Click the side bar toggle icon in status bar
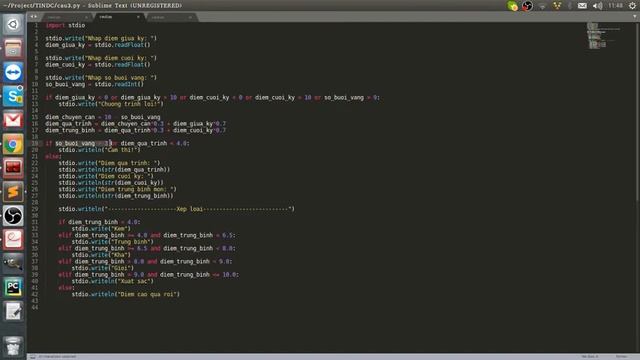The height and width of the screenshot is (360, 640). tap(33, 356)
